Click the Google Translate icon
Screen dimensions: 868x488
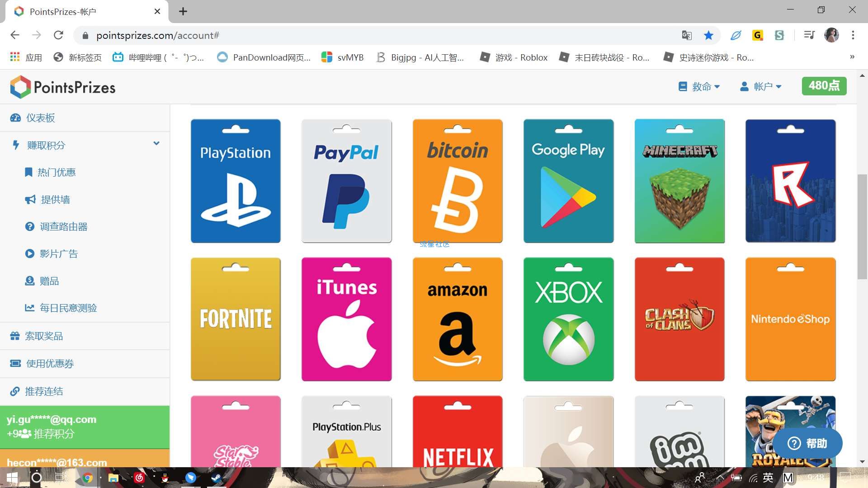pos(686,35)
